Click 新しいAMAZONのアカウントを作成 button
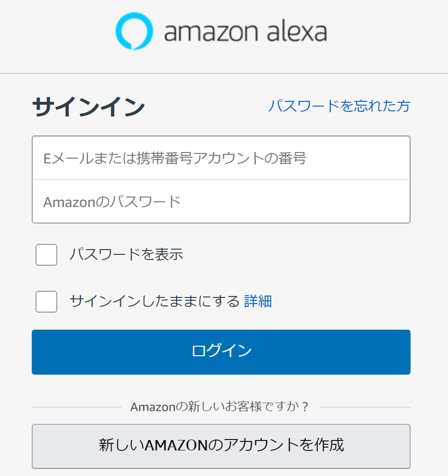 pyautogui.click(x=221, y=446)
